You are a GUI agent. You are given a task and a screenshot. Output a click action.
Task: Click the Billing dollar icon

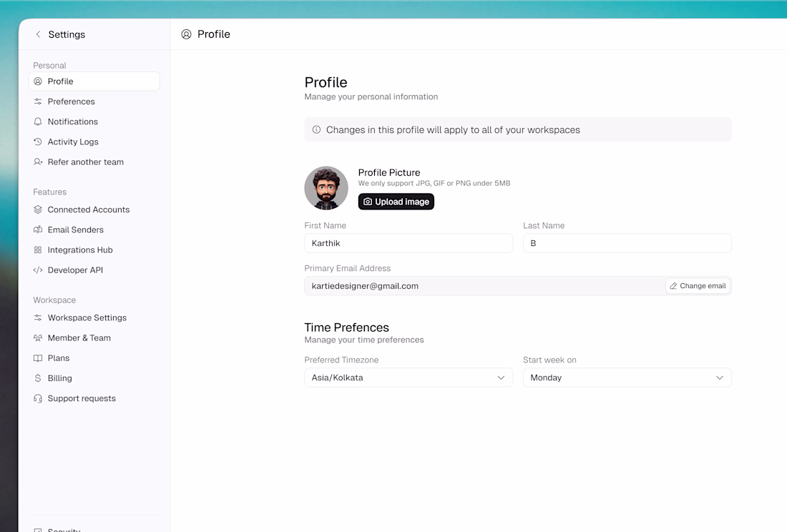click(38, 378)
